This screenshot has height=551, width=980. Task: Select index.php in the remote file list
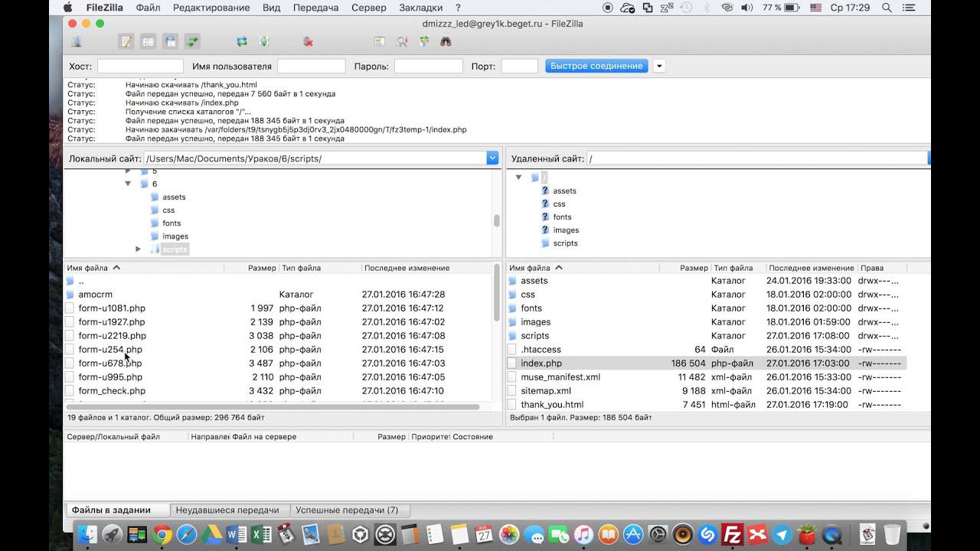tap(541, 364)
